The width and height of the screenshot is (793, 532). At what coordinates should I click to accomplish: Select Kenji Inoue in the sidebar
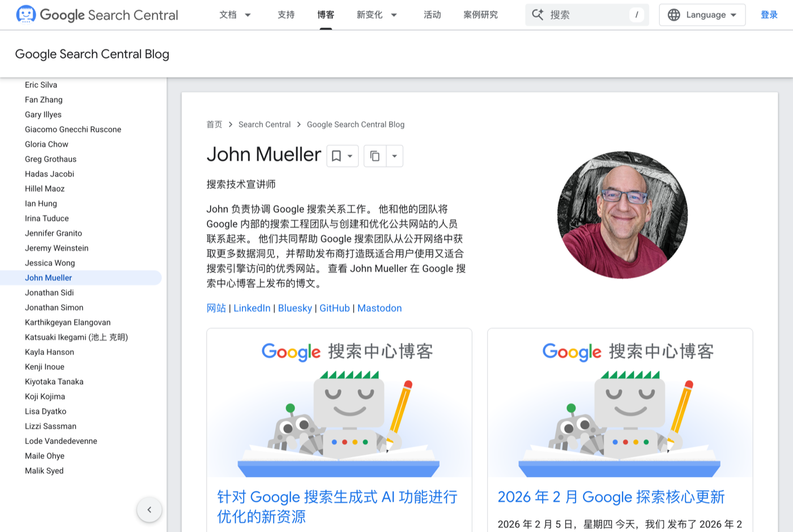click(45, 367)
